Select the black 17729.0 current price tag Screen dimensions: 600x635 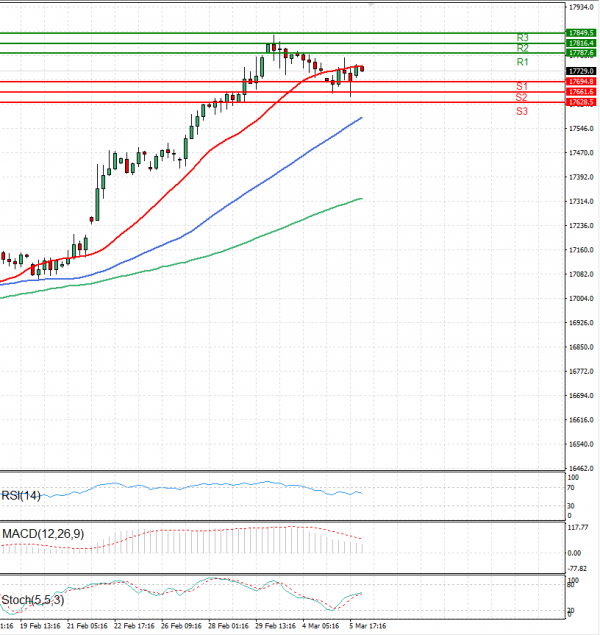[x=581, y=71]
